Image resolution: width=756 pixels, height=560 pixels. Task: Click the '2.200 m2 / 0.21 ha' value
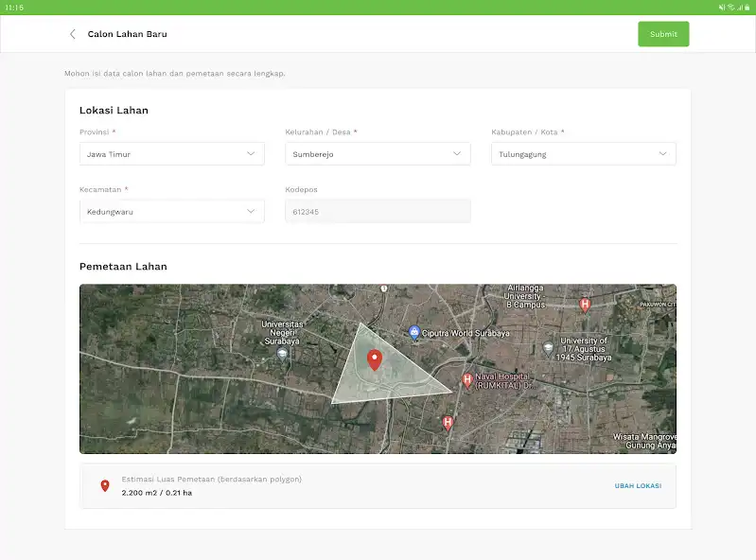[157, 493]
